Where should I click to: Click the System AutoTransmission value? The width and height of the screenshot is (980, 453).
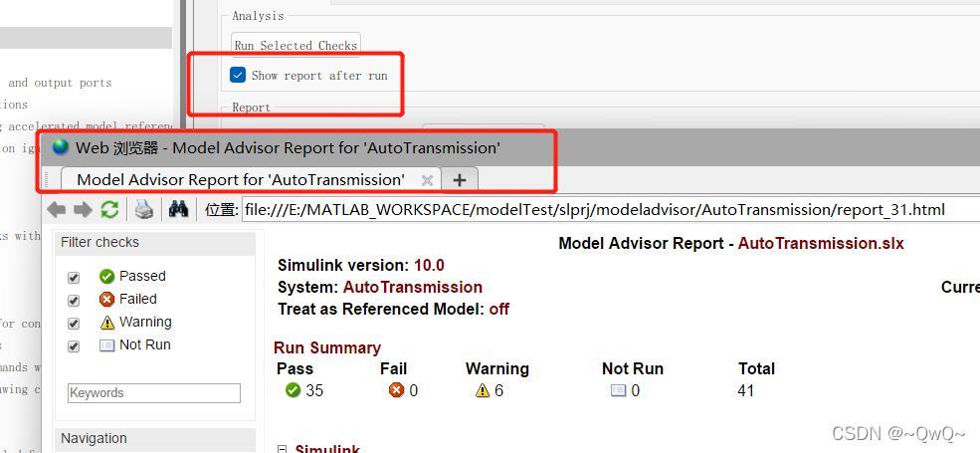(x=413, y=287)
